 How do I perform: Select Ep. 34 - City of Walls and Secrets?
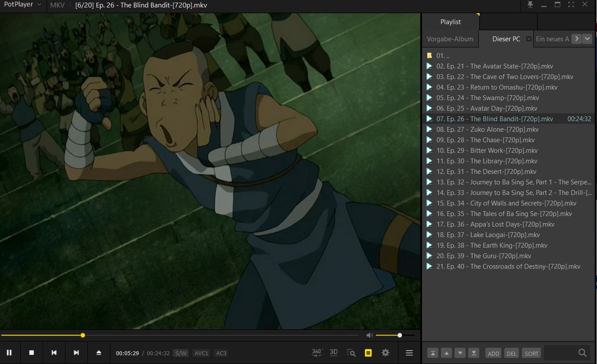508,203
